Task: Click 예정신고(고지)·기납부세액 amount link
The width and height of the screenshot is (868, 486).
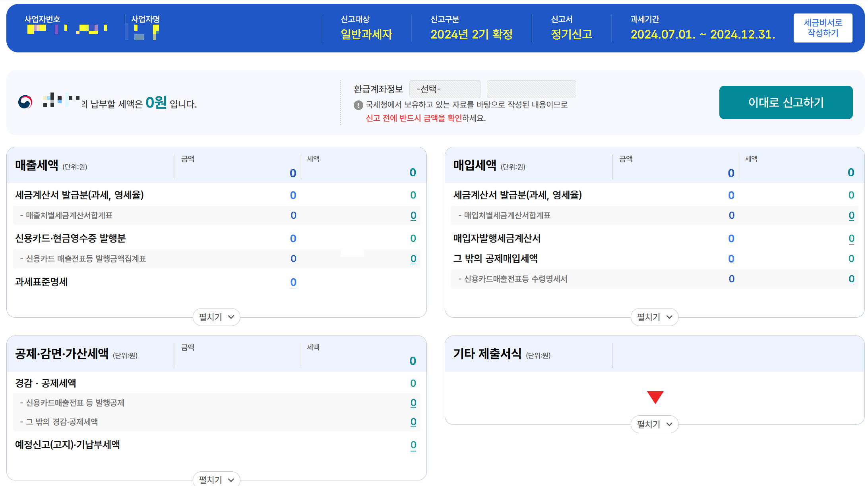Action: [x=413, y=445]
